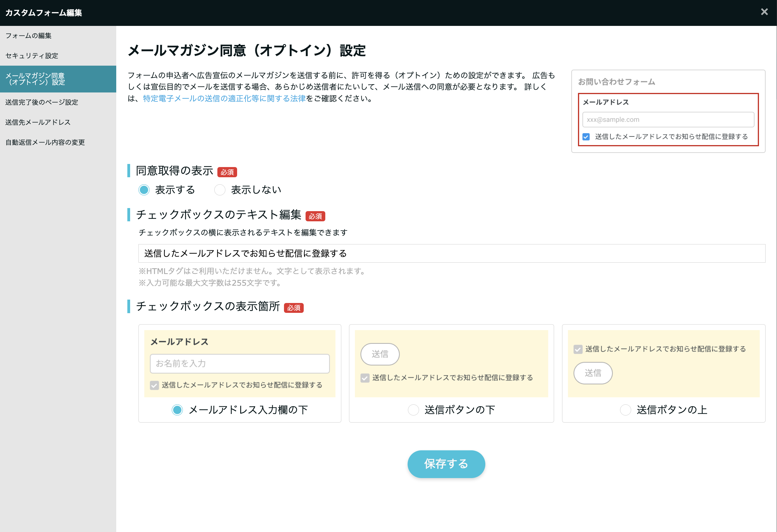Click チェックボックスの横に表示されるテキストを編集できます description
777x532 pixels.
pos(243,232)
